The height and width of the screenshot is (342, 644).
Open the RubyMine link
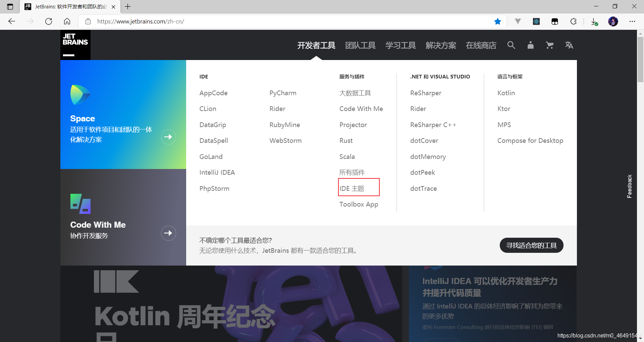tap(284, 125)
